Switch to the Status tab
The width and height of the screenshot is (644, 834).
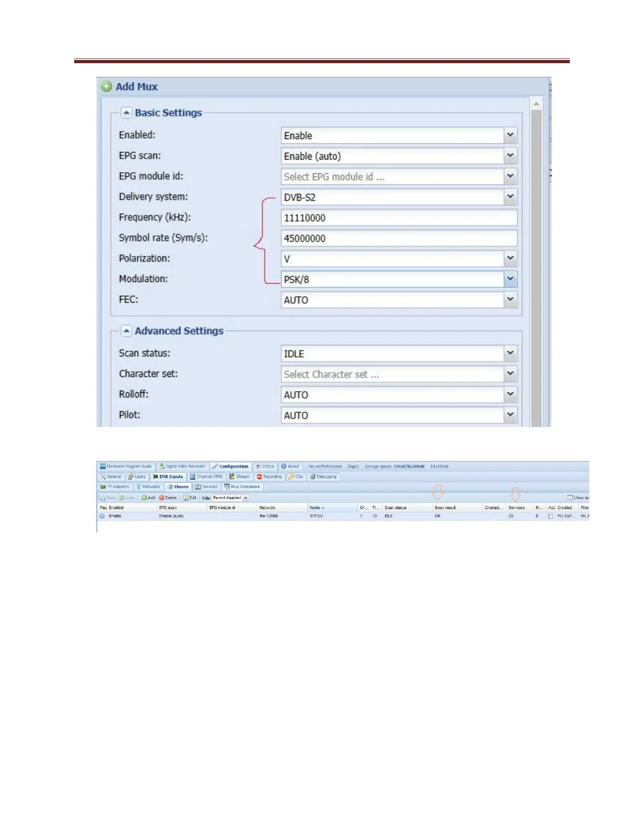tap(265, 466)
